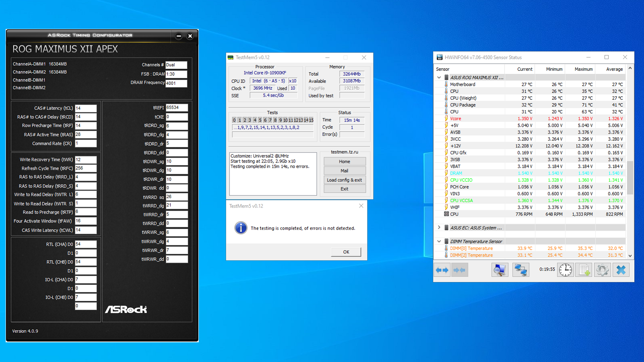
Task: Minimize the ASRock Timing Configurator window
Action: 179,36
